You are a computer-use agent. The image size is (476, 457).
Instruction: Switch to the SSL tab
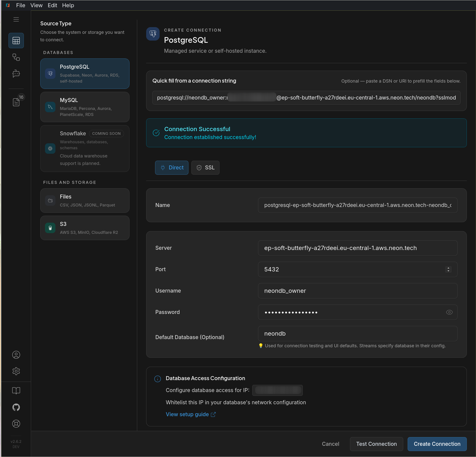pyautogui.click(x=205, y=168)
